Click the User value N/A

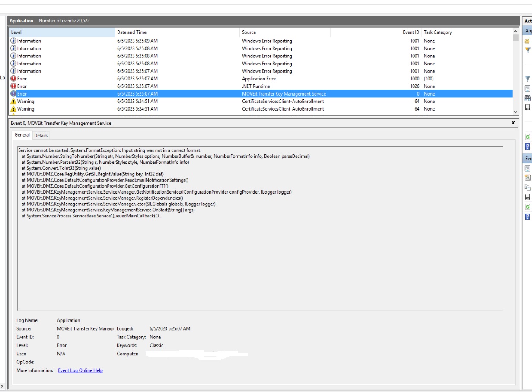coord(61,354)
